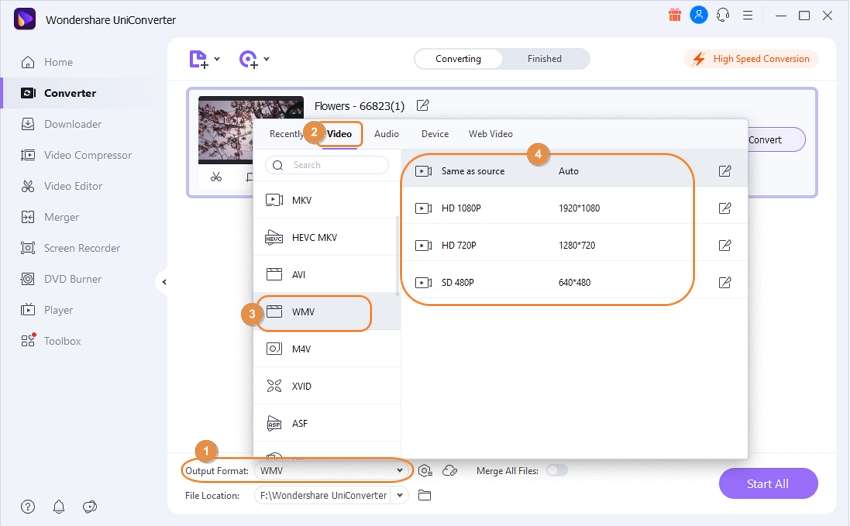Click the scissors trim icon

pyautogui.click(x=216, y=177)
